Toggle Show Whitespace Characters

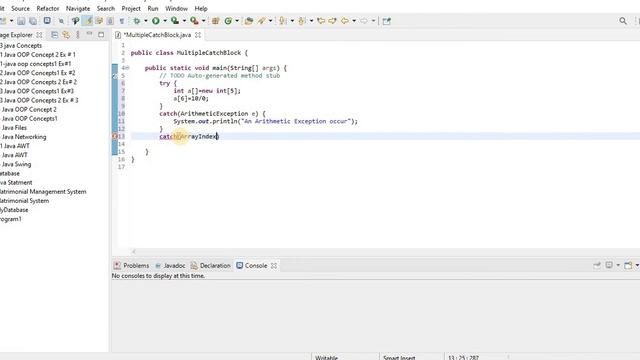[121, 21]
